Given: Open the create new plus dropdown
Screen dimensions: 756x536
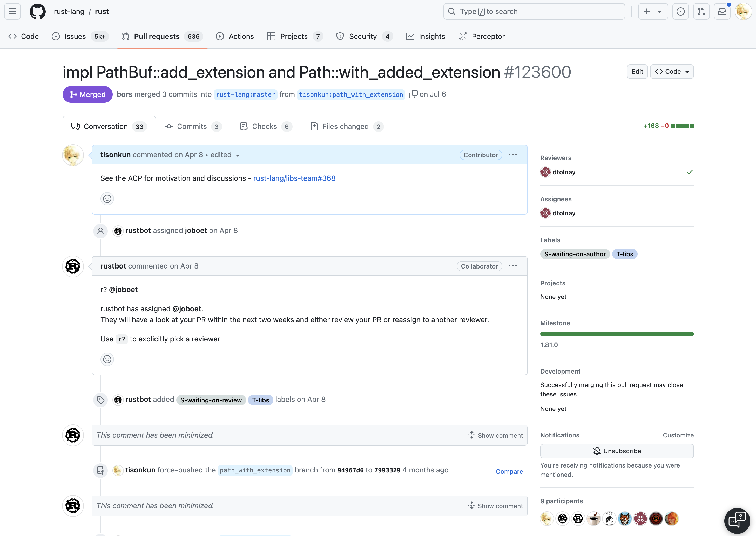Looking at the screenshot, I should [x=653, y=12].
